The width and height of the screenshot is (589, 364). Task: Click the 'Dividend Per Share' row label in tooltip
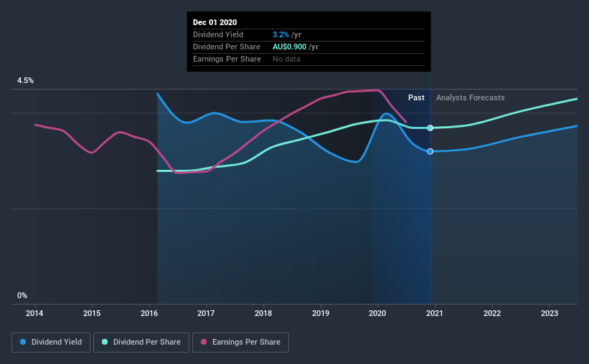[227, 47]
